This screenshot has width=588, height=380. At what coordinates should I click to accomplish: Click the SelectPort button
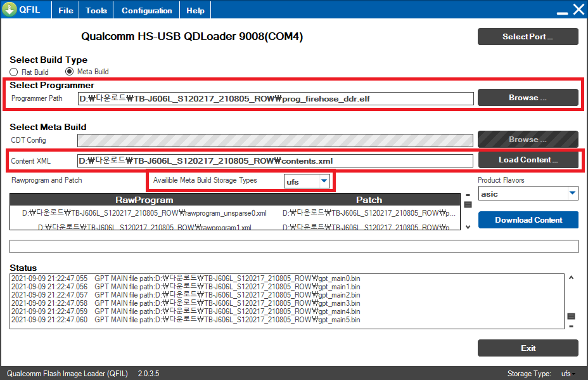pos(528,36)
